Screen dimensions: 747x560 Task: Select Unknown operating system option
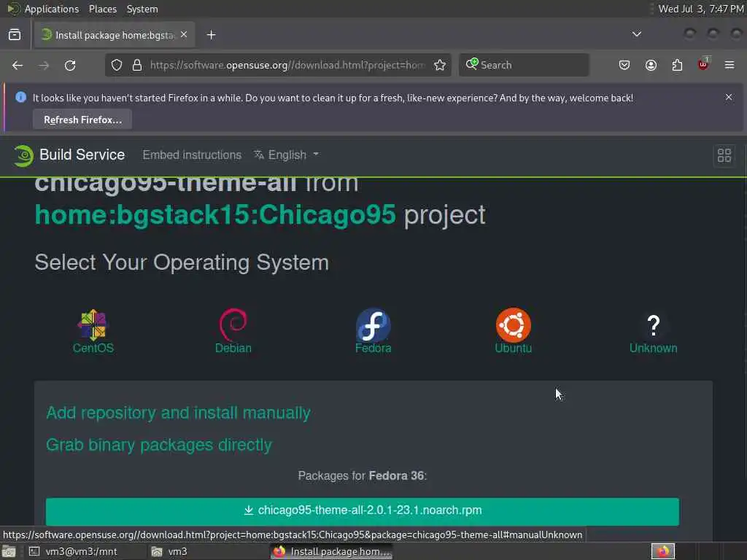coord(653,334)
